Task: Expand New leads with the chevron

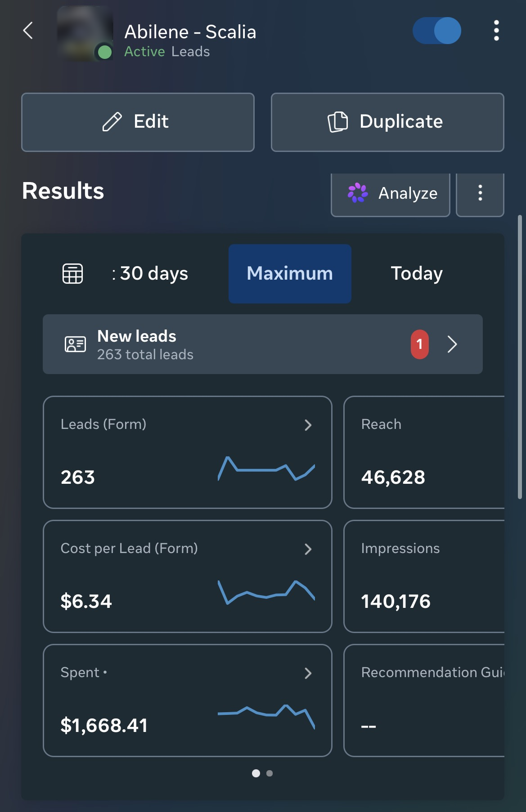Action: click(452, 344)
